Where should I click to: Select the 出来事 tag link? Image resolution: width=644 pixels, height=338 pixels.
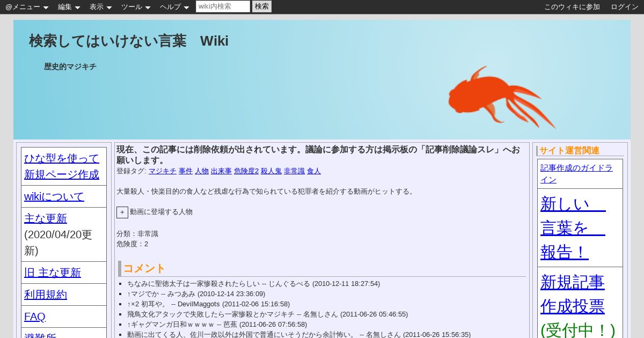pos(221,171)
